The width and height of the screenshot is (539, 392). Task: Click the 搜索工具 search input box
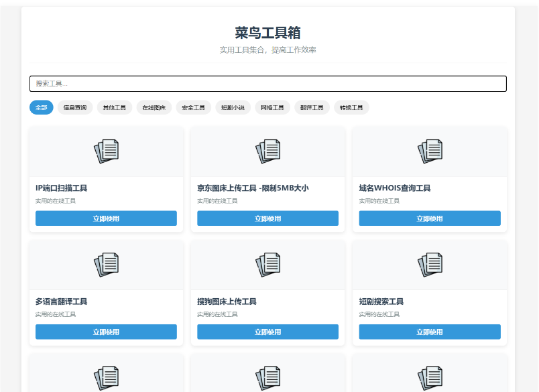coord(267,83)
